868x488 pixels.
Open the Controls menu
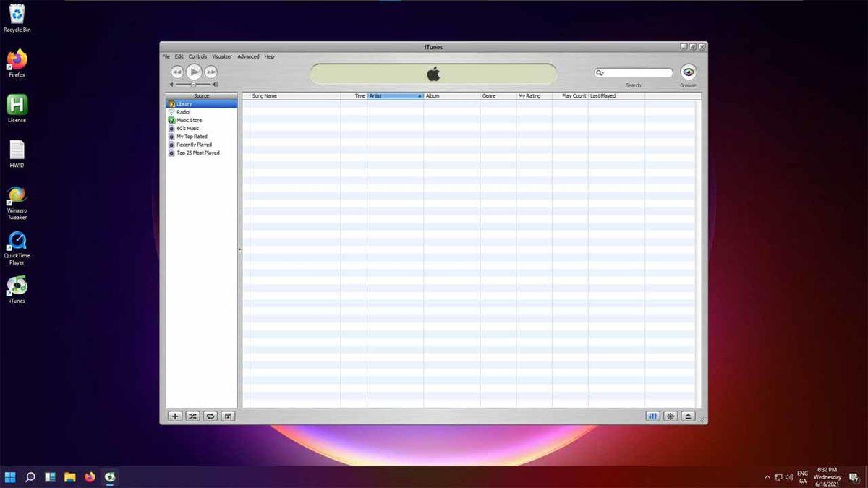point(197,56)
